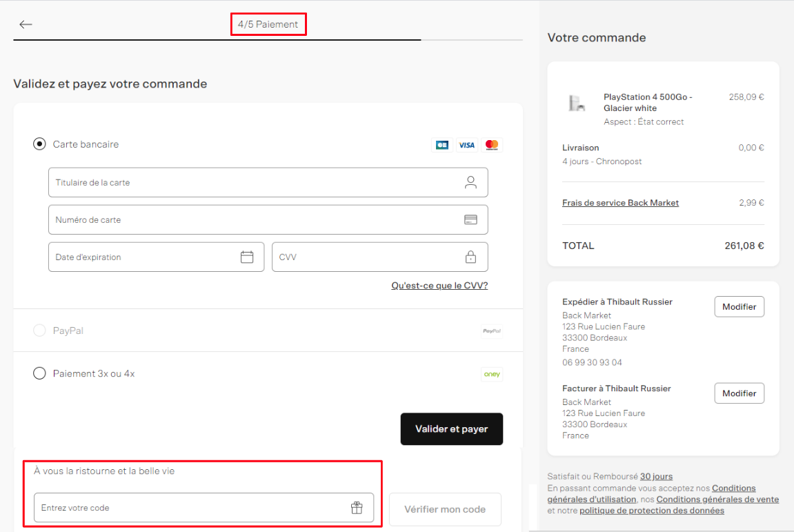
Task: Click the PayPal logo badge
Action: point(492,331)
